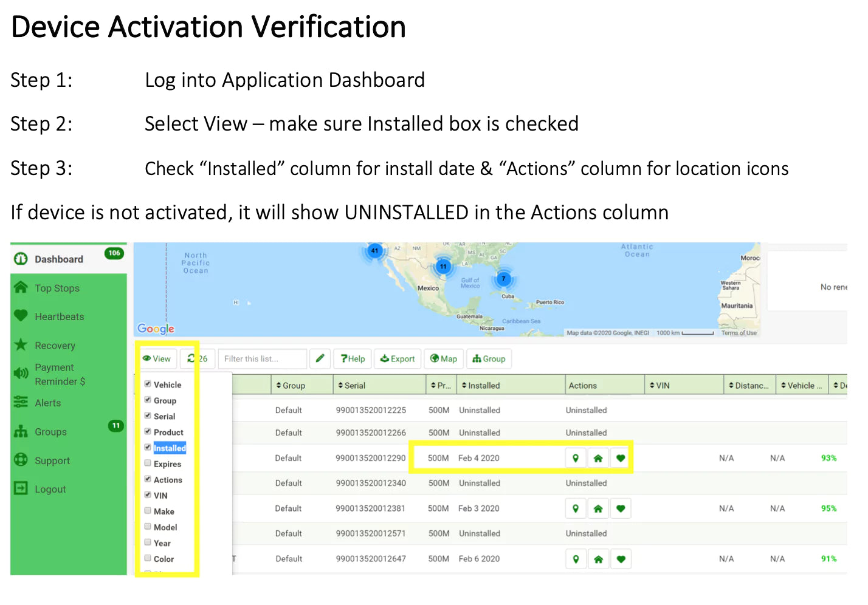Screen dimensions: 868x605
Task: Open Heartbeats from the sidebar
Action: 59,316
